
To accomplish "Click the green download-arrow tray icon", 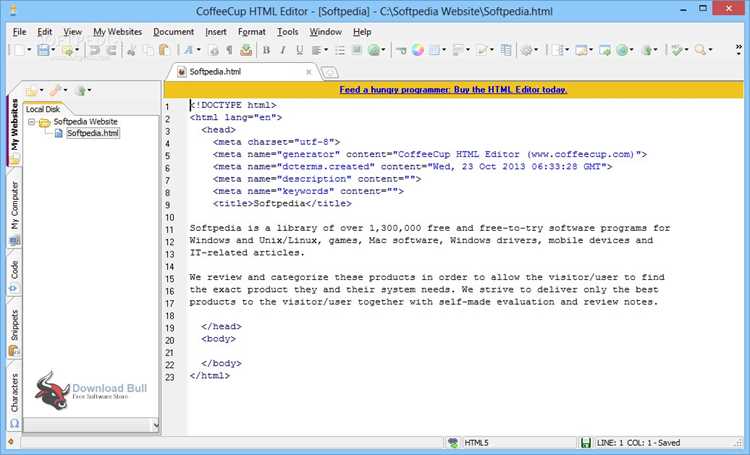I will point(246,50).
